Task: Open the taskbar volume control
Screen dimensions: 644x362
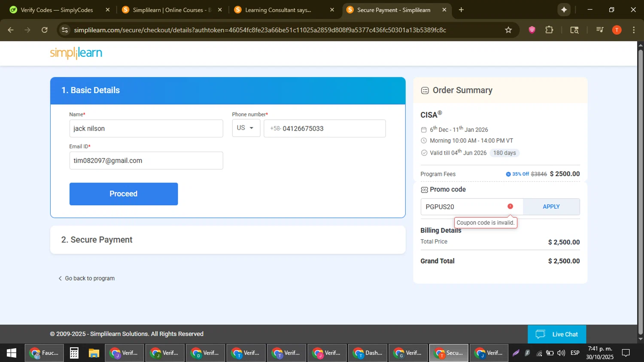Action: [561, 353]
